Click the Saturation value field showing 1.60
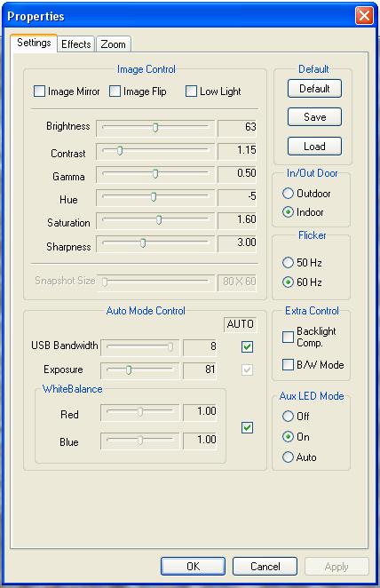This screenshot has height=588, width=380. click(x=237, y=219)
